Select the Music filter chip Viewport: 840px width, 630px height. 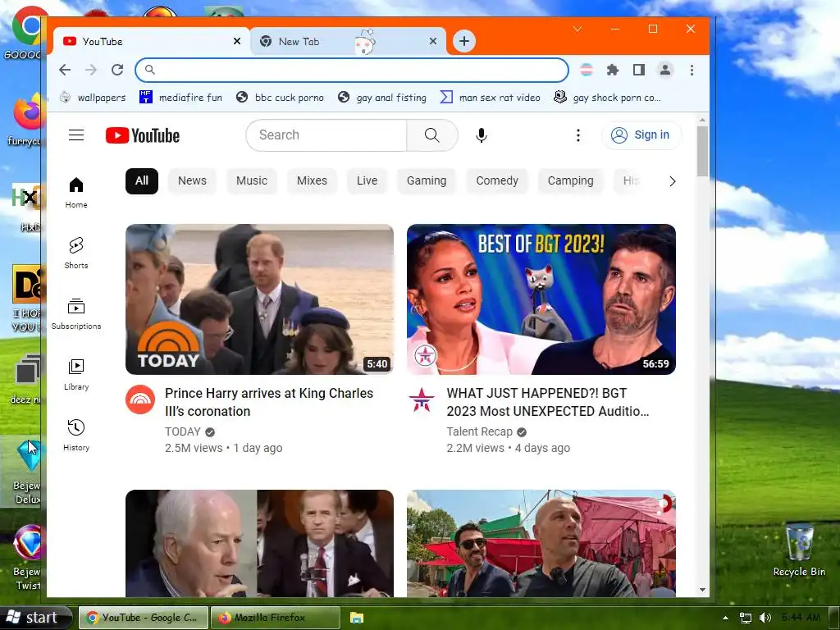click(251, 181)
